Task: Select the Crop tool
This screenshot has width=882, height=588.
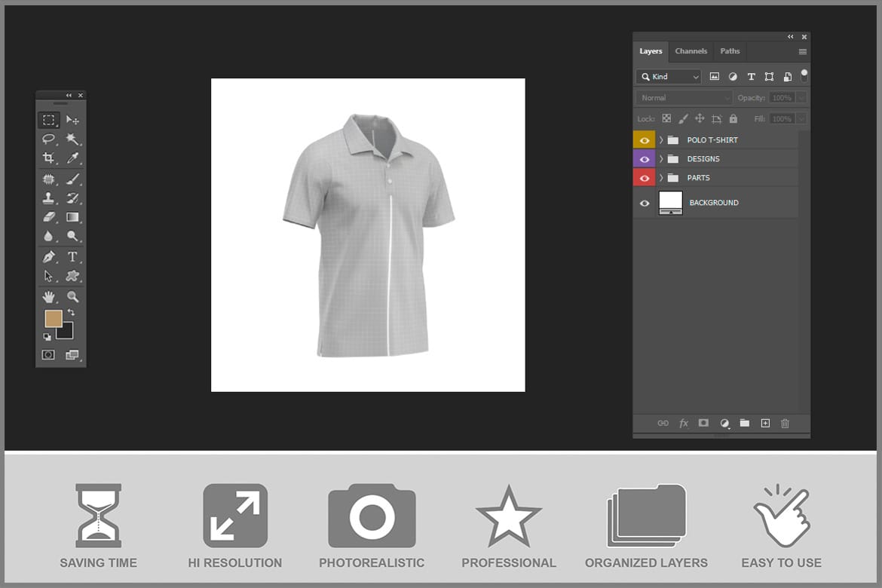Action: click(x=49, y=158)
